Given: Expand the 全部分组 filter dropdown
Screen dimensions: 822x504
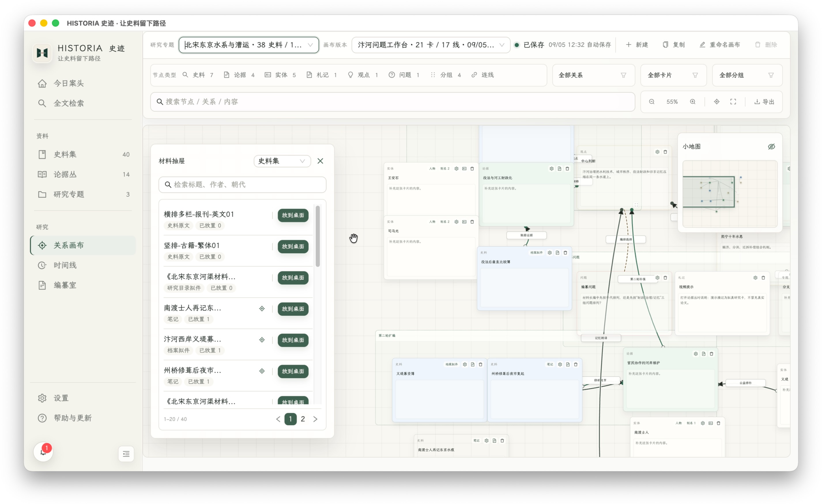Looking at the screenshot, I should [747, 75].
